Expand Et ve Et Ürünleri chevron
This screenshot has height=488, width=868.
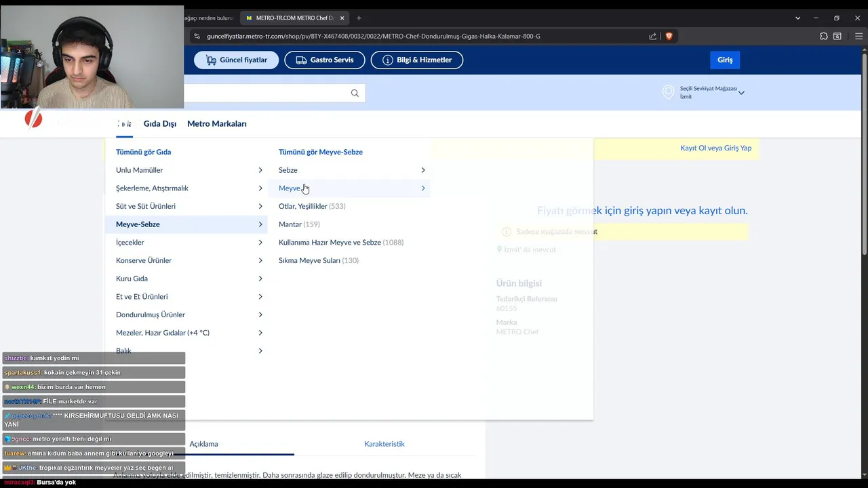click(x=260, y=297)
